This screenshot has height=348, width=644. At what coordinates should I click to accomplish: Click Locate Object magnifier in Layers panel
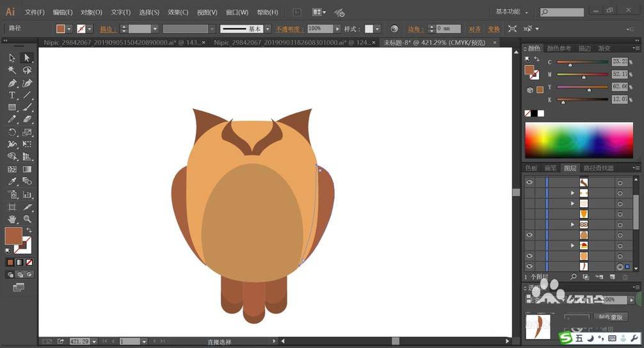point(574,277)
